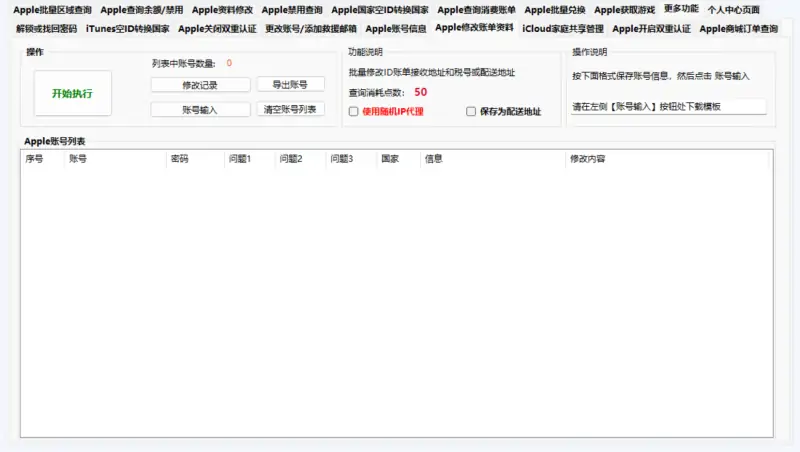
Task: Open 修改记录 modification records
Action: [x=200, y=85]
